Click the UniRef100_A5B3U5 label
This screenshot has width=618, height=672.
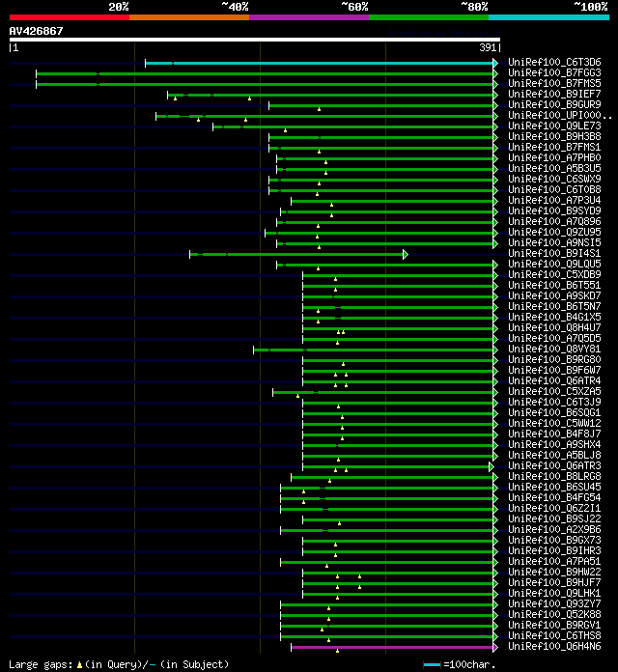point(554,168)
